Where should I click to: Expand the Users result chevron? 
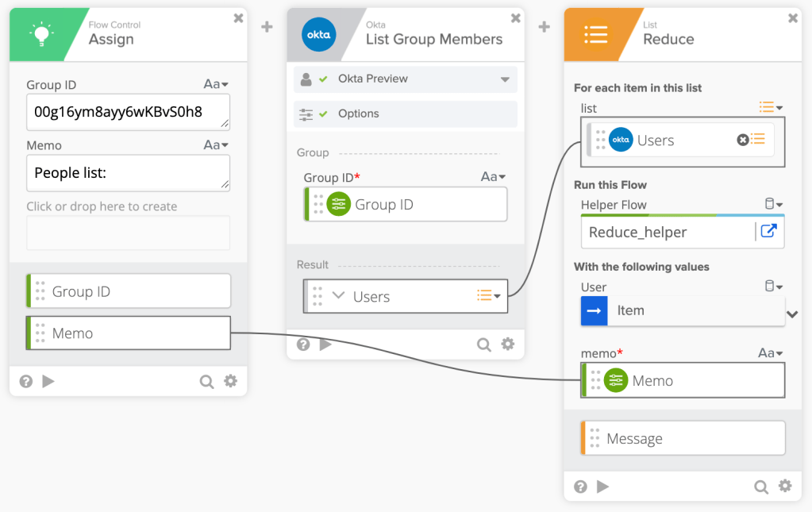pyautogui.click(x=338, y=296)
